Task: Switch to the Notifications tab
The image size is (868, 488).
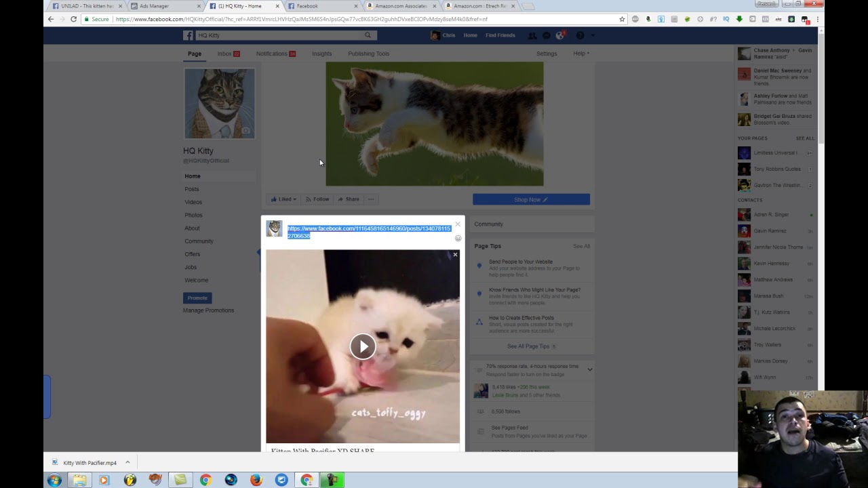Action: pyautogui.click(x=275, y=54)
